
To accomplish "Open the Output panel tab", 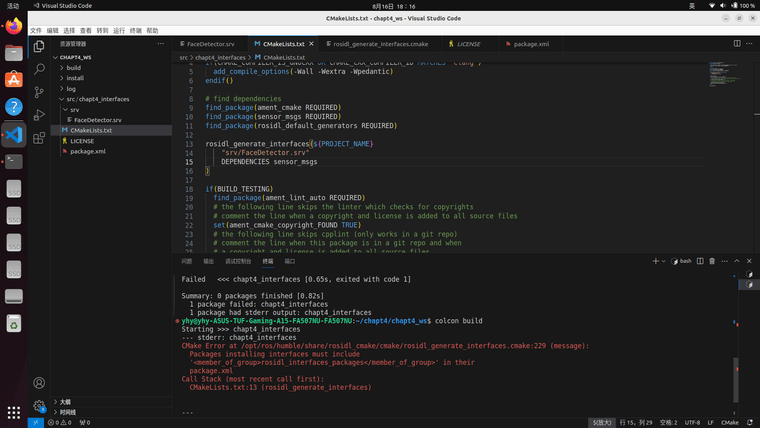I will point(208,261).
